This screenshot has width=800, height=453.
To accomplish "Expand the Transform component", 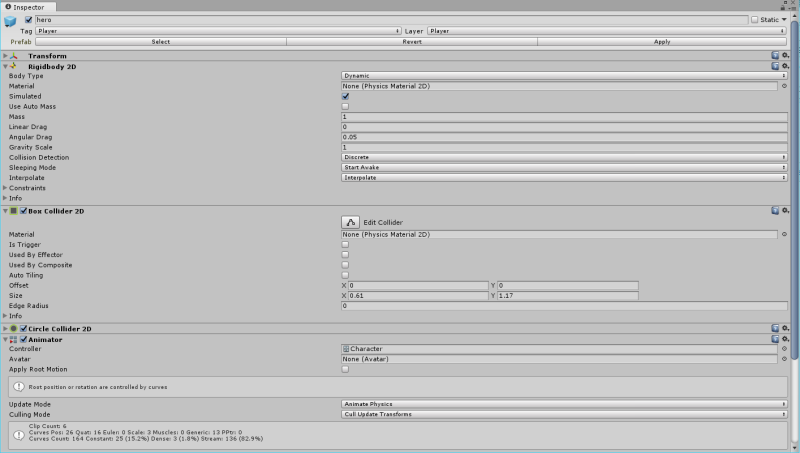I will [x=5, y=56].
